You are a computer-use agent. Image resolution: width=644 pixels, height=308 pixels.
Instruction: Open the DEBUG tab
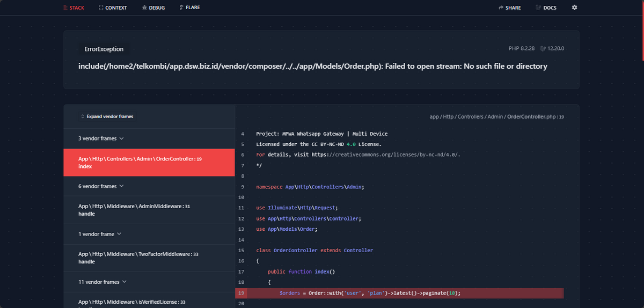tap(153, 8)
